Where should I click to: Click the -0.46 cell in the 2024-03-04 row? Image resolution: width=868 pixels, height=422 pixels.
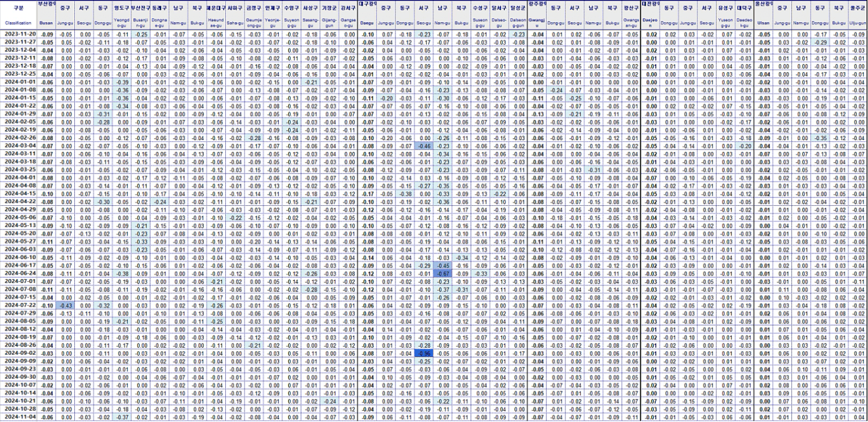[x=424, y=146]
